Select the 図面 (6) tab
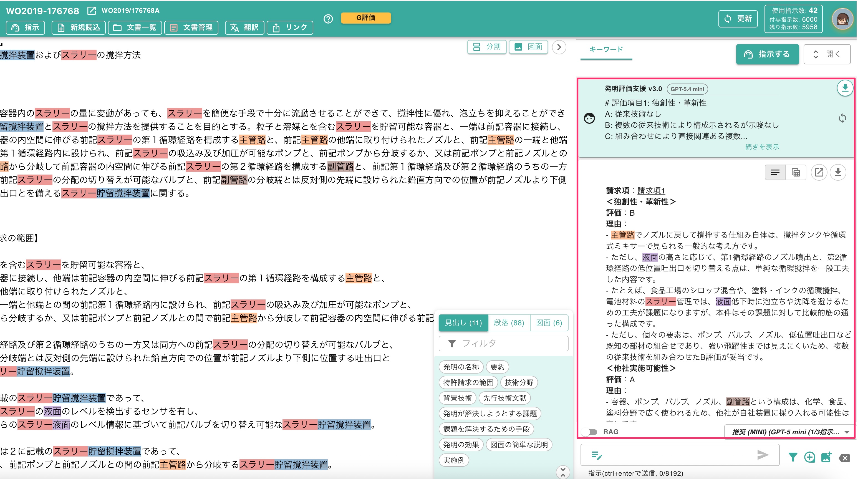 pos(549,323)
